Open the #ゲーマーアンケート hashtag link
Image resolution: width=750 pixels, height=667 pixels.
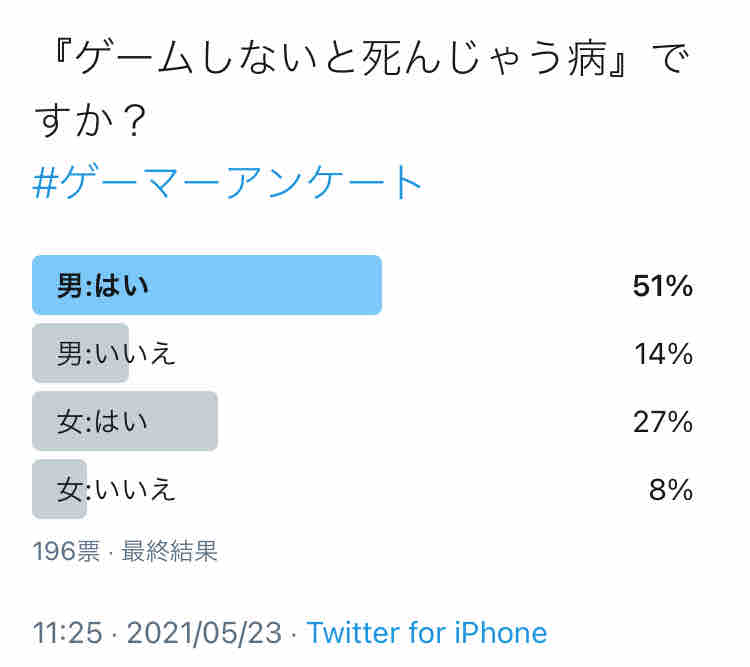(227, 182)
